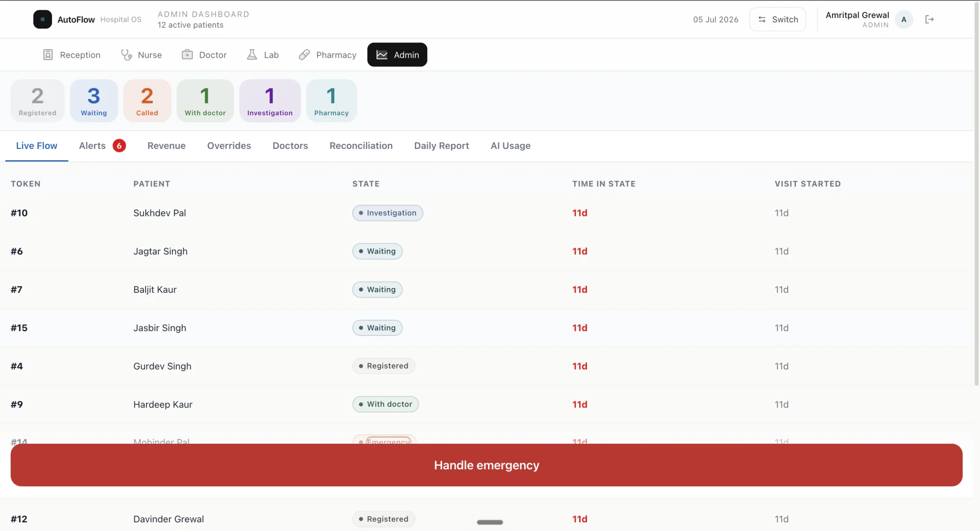Select patient name Gurdev Singh
The image size is (980, 531).
(x=162, y=366)
